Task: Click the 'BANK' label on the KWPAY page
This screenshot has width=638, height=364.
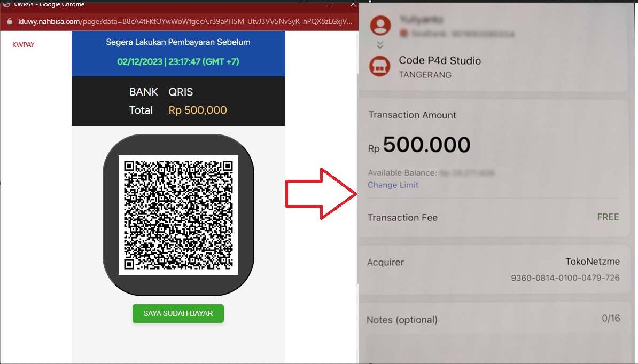Action: tap(144, 92)
